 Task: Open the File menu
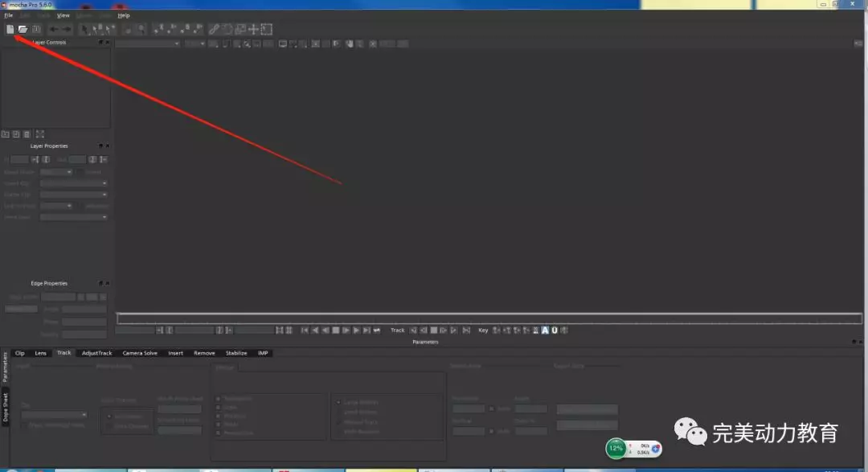pos(9,15)
